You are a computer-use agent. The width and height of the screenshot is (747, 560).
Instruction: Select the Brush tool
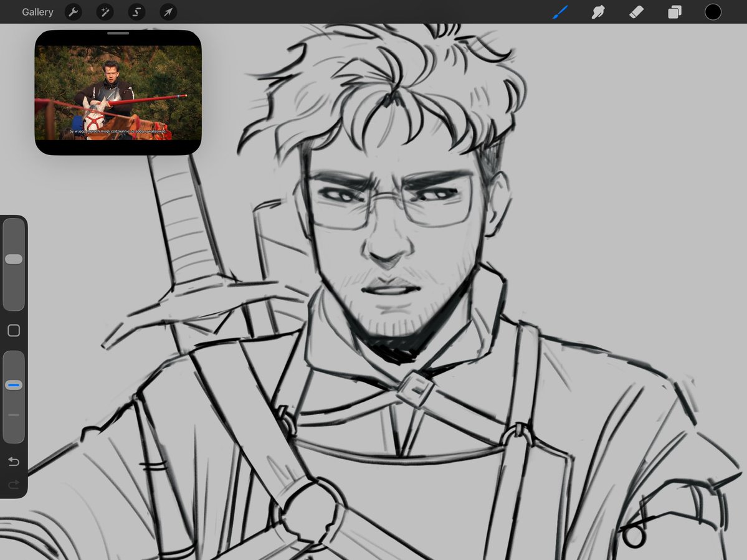click(x=560, y=12)
